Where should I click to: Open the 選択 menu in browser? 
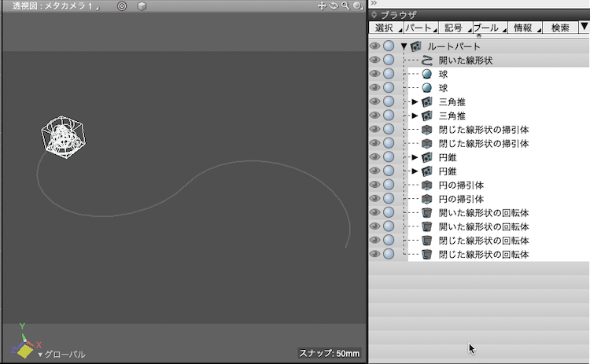(x=387, y=28)
